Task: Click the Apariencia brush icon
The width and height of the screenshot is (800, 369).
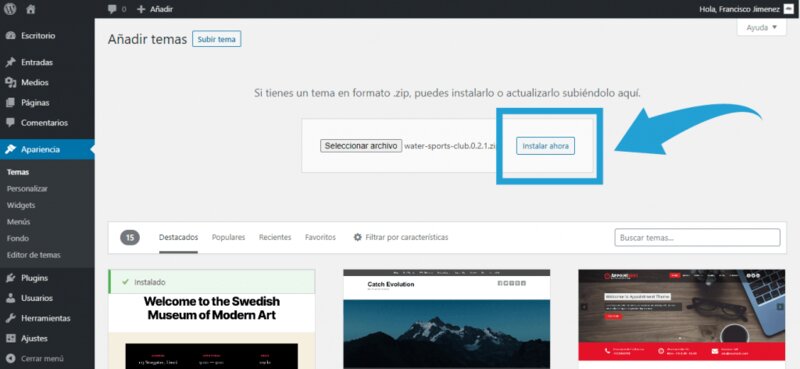Action: [10, 150]
